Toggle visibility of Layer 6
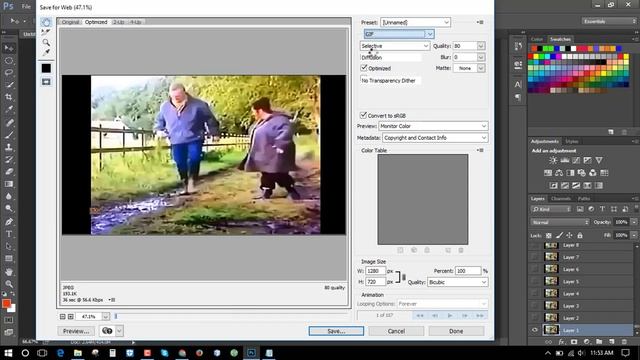The width and height of the screenshot is (640, 360). tap(535, 269)
